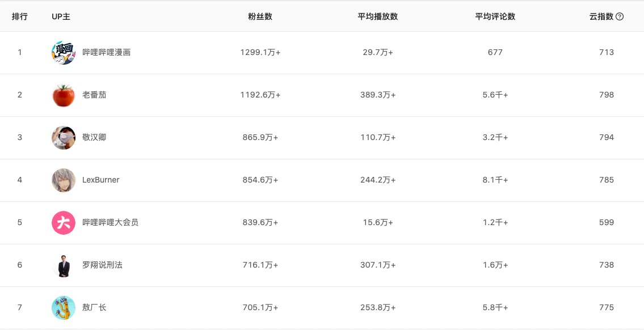Screen dimensions: 644x330
Task: Open the tomato avatar of 老番茄
Action: click(63, 95)
